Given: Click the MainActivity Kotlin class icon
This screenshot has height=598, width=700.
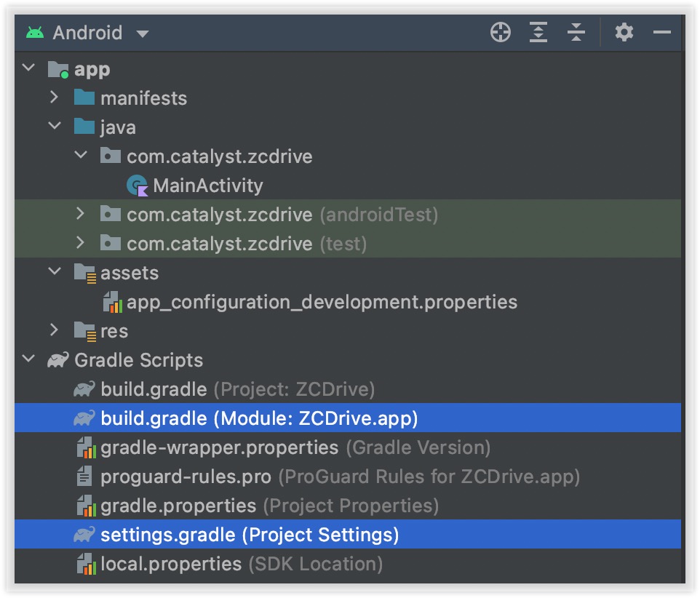Looking at the screenshot, I should (137, 186).
